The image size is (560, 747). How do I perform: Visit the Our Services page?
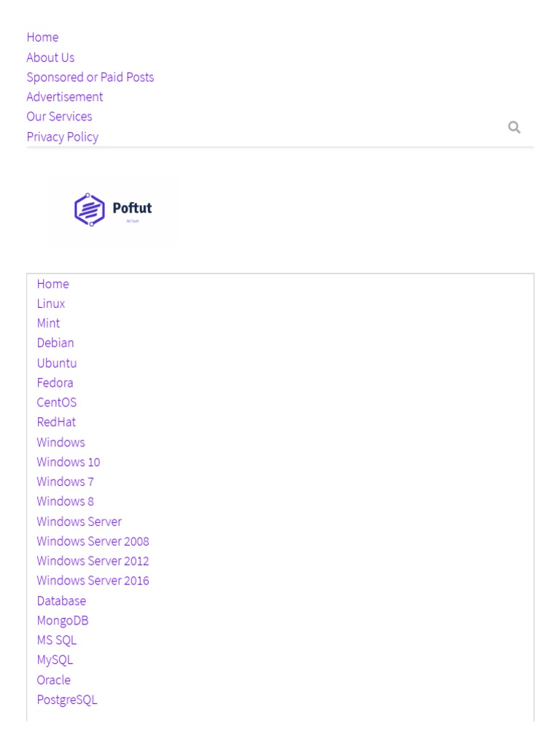59,117
